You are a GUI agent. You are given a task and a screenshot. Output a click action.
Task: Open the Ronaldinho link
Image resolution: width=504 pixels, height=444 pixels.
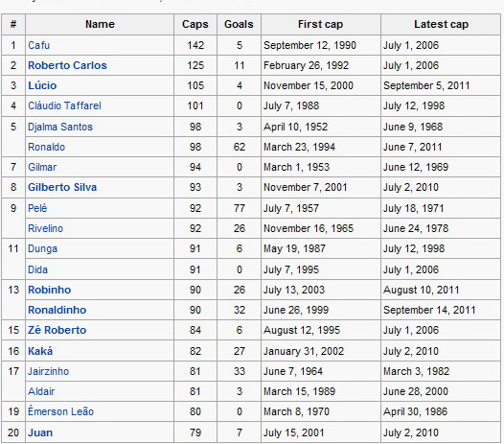pos(57,310)
